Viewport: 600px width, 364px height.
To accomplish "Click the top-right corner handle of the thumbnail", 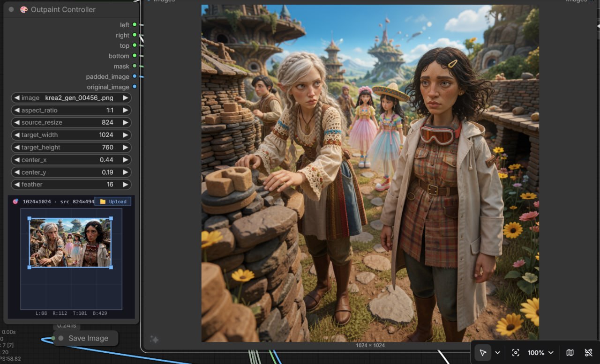I will [111, 218].
